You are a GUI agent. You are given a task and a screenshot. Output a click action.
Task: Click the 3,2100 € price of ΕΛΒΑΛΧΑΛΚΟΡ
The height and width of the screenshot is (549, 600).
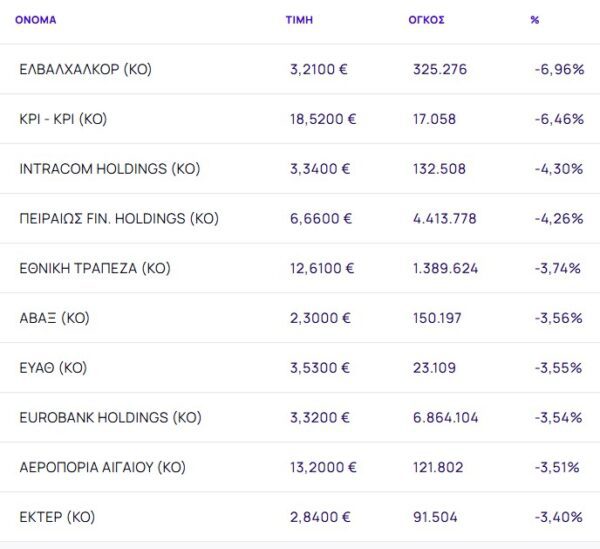pos(319,70)
